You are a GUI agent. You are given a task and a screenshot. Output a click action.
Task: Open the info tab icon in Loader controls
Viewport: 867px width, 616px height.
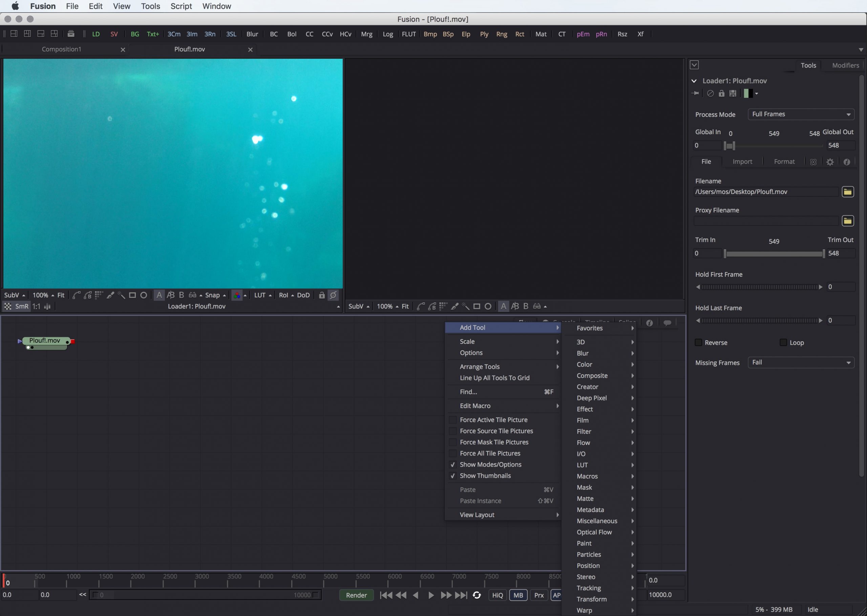click(x=847, y=162)
